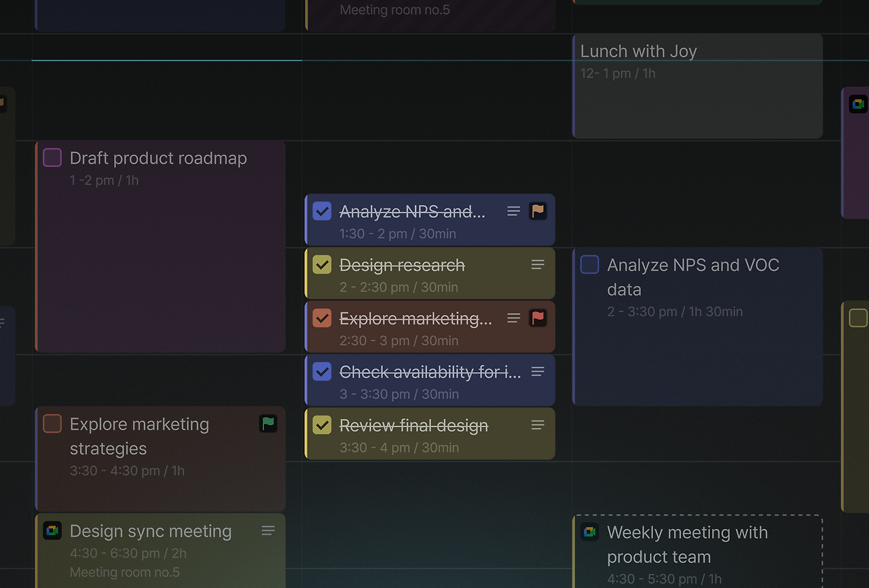
Task: Check the Explore marketing strategies checkbox
Action: (52, 424)
